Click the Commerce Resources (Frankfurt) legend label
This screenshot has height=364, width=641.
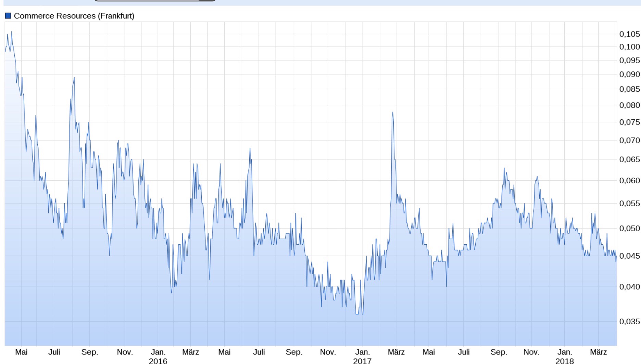coord(74,16)
